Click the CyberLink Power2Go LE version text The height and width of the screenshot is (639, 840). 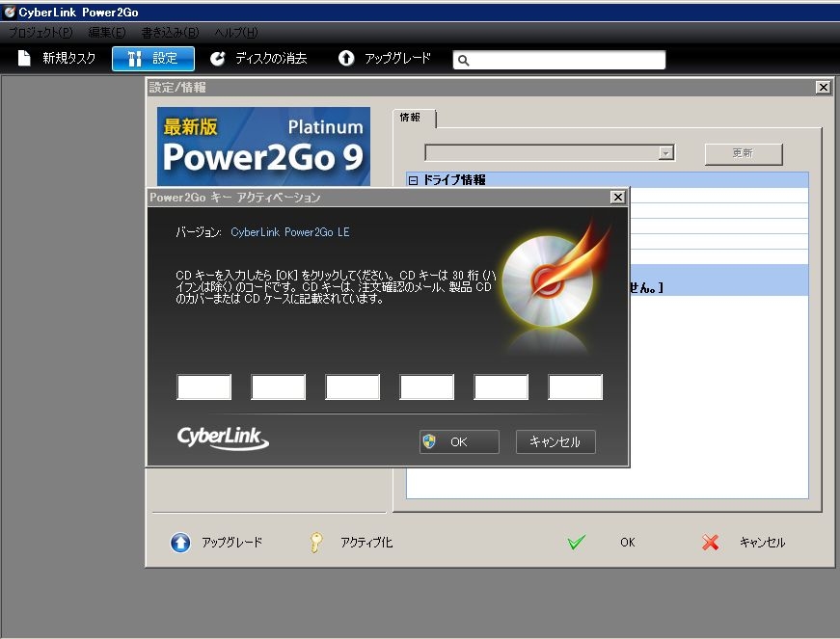290,232
